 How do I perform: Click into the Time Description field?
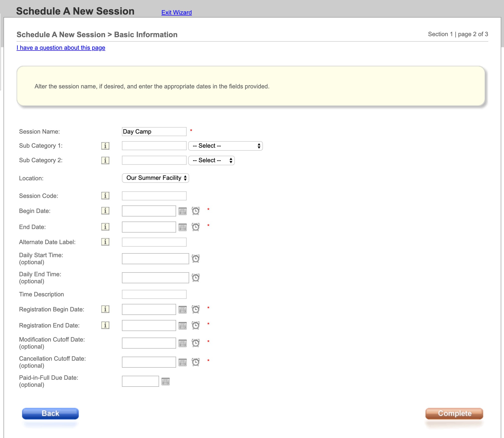[154, 294]
